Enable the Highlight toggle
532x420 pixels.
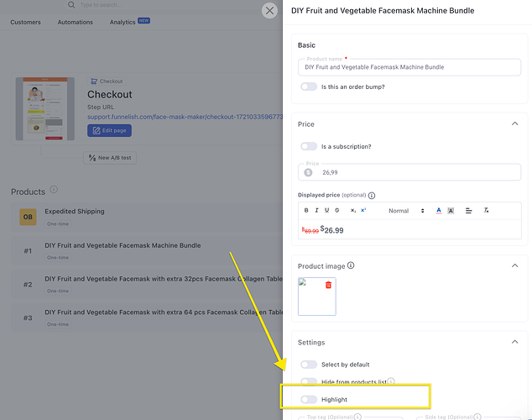309,399
